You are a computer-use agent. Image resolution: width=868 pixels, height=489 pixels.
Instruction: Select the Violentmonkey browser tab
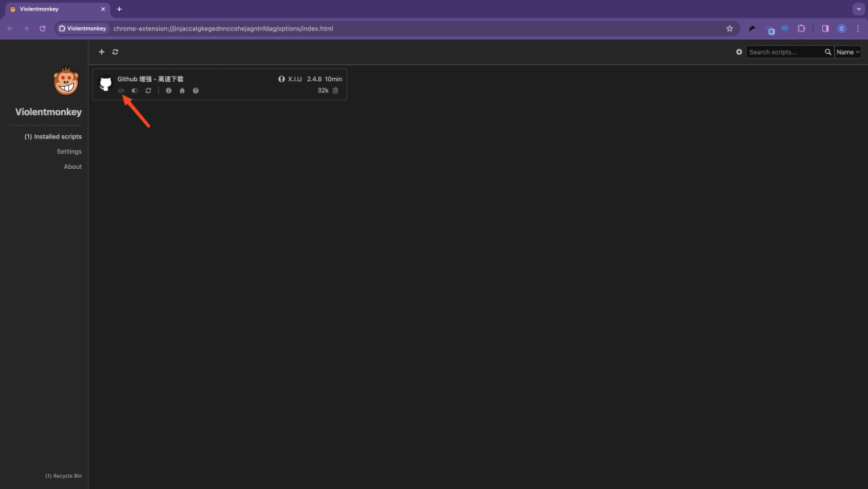pyautogui.click(x=56, y=10)
